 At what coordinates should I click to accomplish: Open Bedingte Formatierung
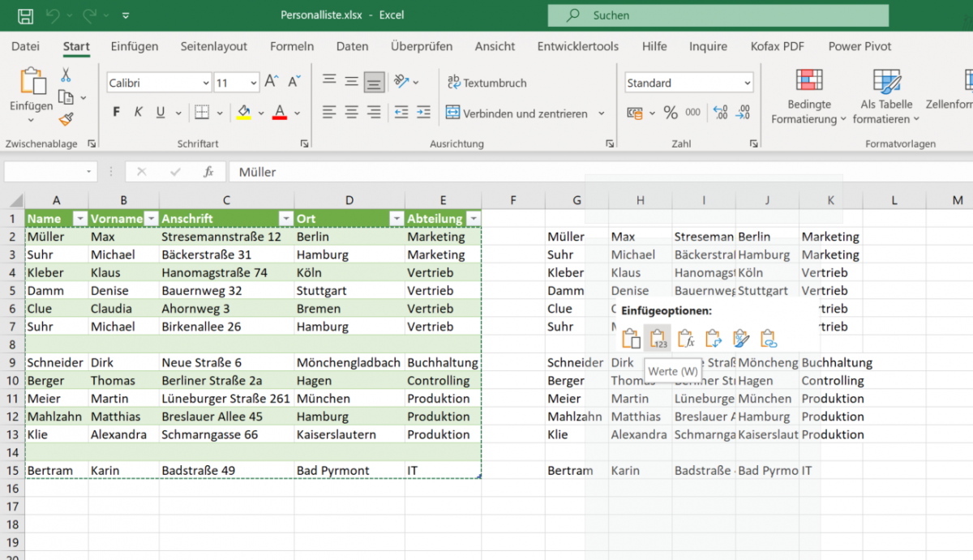coord(808,97)
